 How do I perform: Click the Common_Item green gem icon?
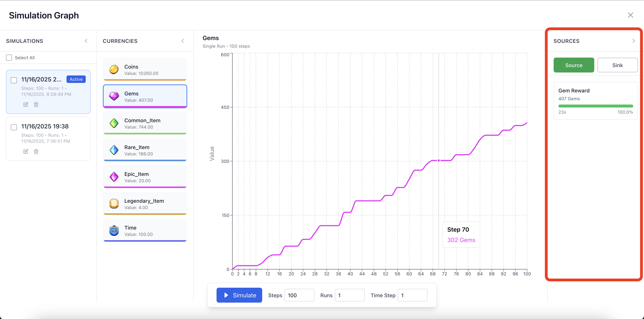pyautogui.click(x=114, y=123)
